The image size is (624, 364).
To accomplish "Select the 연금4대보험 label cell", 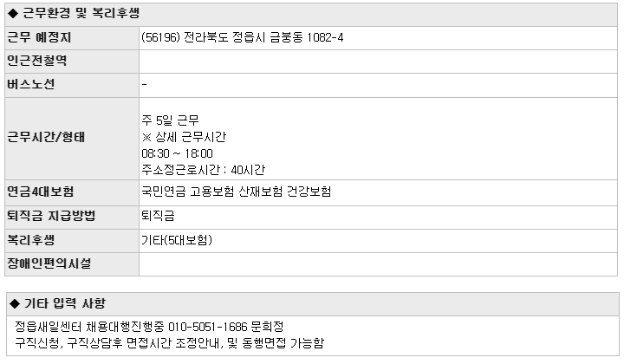I will coord(72,192).
